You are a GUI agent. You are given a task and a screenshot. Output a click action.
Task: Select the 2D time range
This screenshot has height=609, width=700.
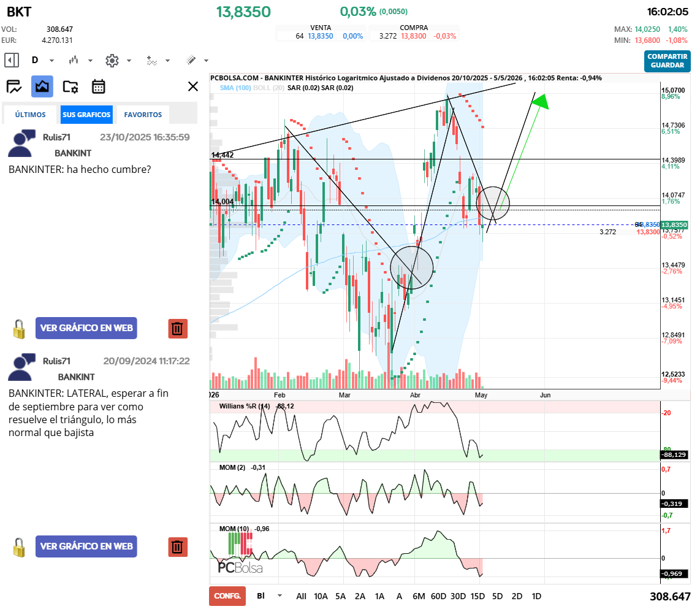click(517, 596)
